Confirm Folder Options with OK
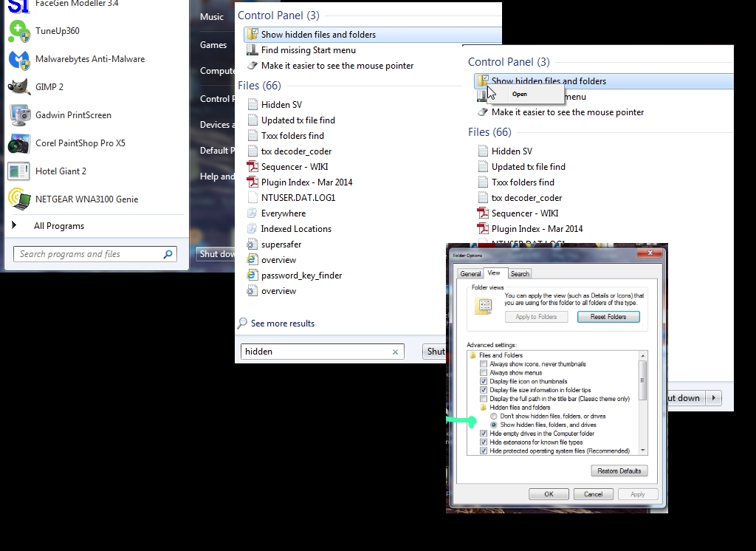This screenshot has height=551, width=756. pyautogui.click(x=549, y=494)
